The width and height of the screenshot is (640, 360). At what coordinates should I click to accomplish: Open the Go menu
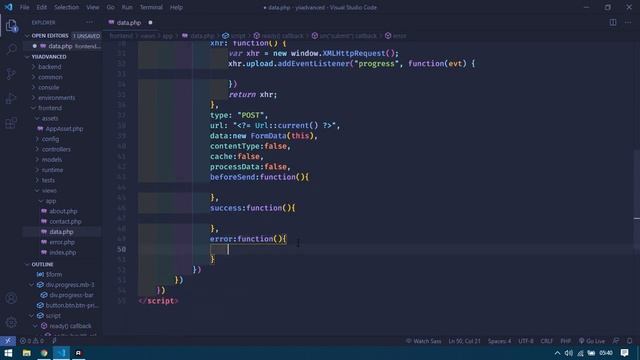[111, 7]
